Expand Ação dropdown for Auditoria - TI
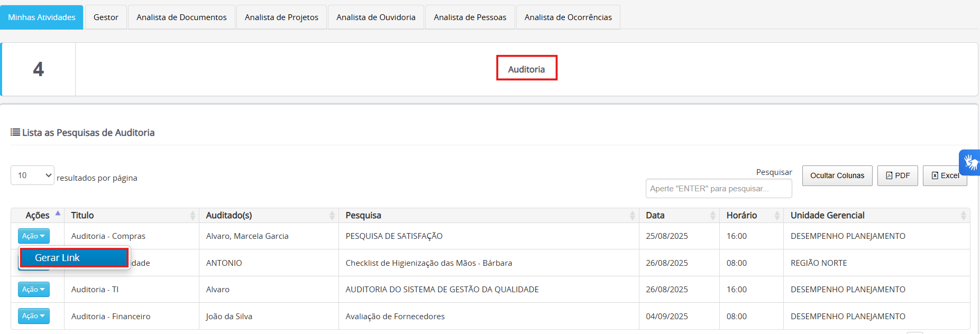Screen dimensions: 980x334 34,290
